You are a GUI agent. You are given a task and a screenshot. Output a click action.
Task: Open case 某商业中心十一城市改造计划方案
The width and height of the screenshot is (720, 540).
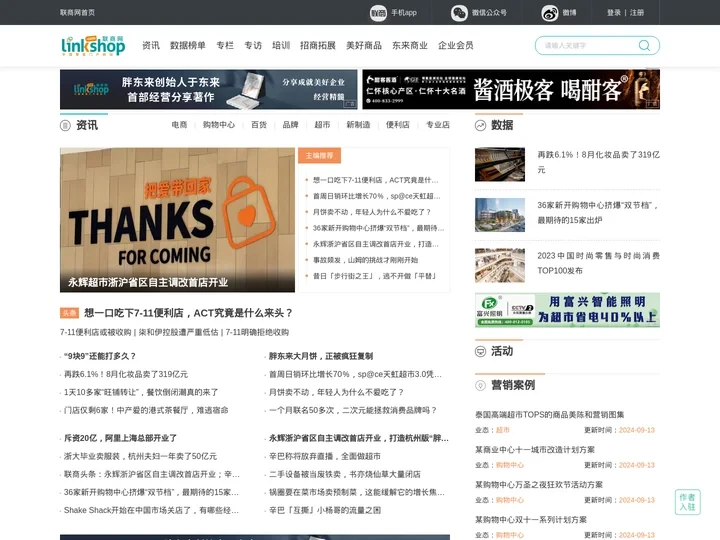535,450
